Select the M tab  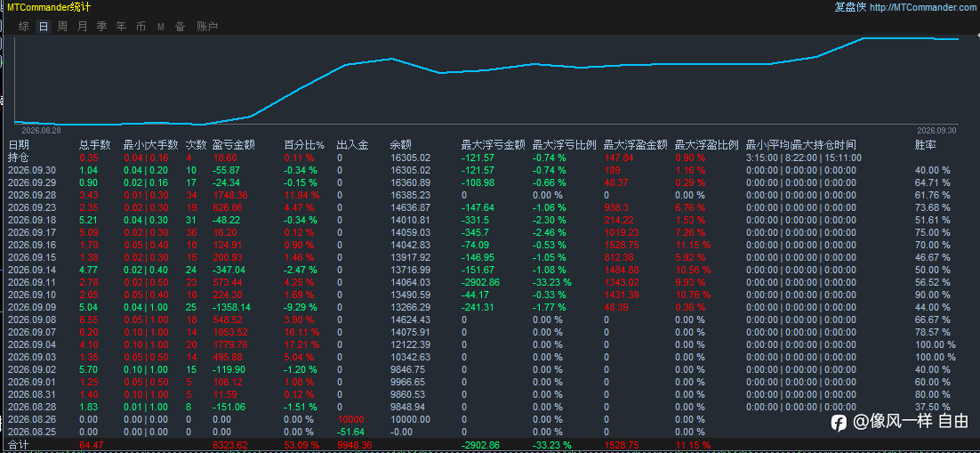(161, 27)
